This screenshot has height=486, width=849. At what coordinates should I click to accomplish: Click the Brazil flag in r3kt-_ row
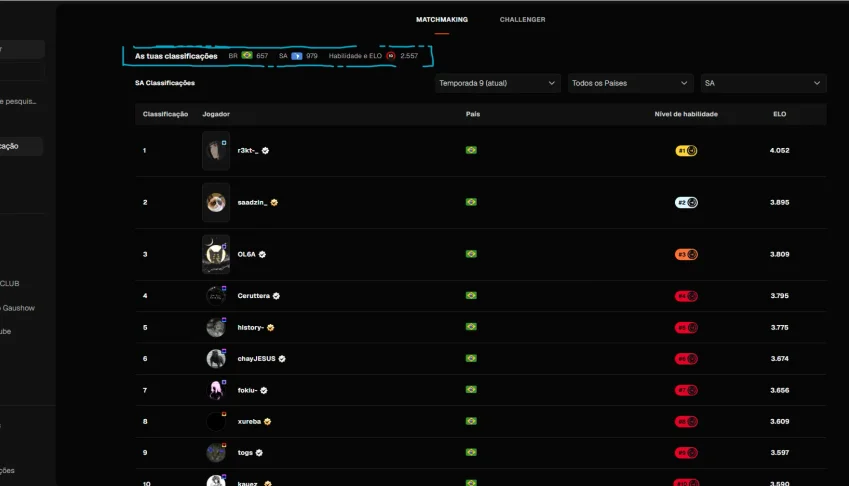471,150
